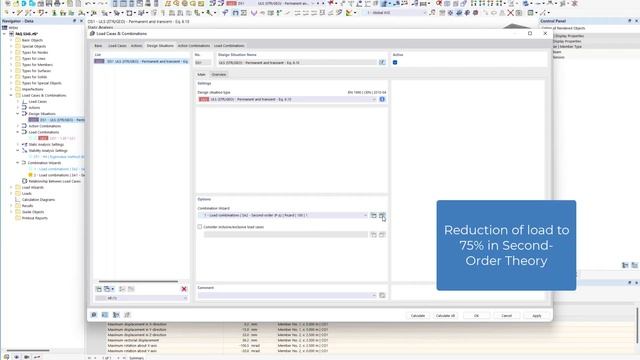Open the list filter dropdown below the list
640x360 pixels.
[x=185, y=298]
